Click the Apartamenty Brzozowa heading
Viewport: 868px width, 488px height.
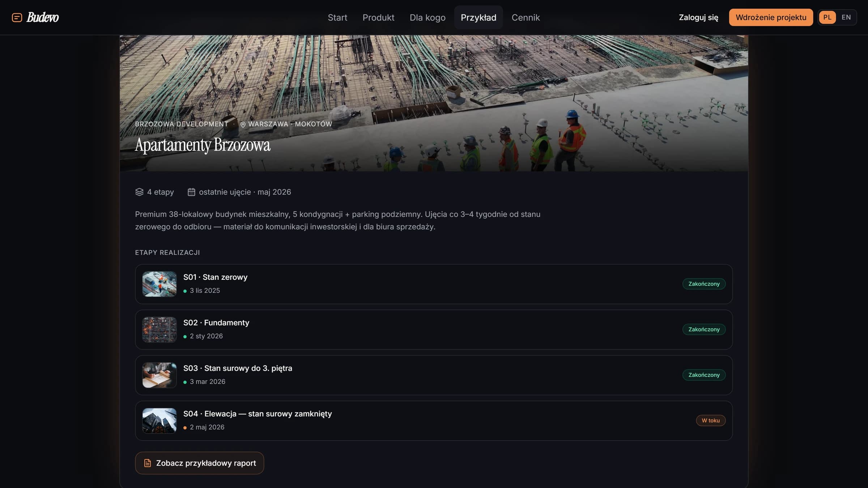pos(203,145)
